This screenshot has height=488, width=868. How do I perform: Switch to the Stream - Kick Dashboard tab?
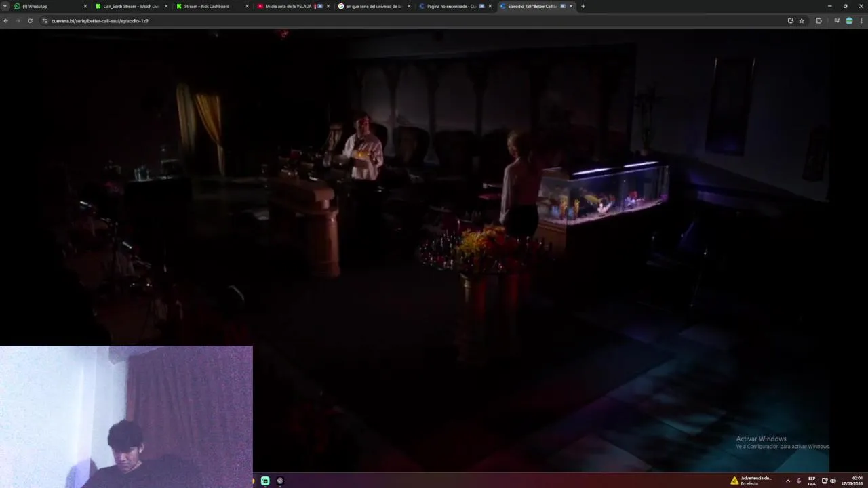coord(212,6)
